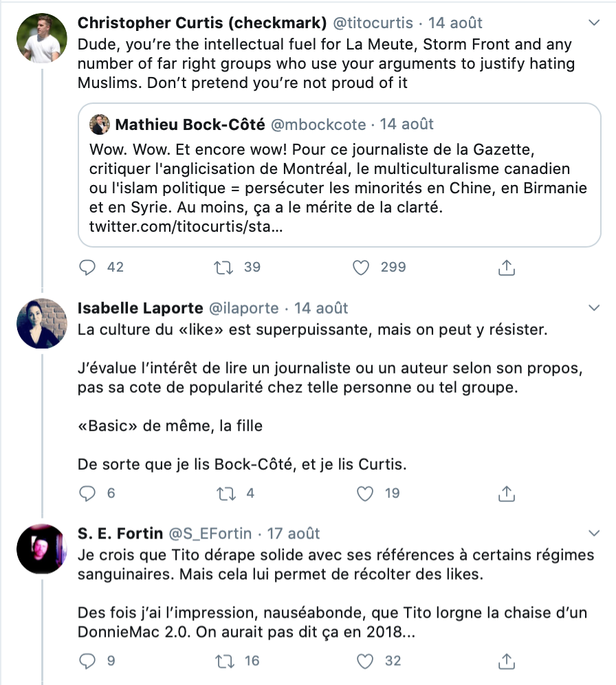Open the dropdown chevron on S. E. Fortin's tweet
The width and height of the screenshot is (616, 685).
tap(595, 534)
